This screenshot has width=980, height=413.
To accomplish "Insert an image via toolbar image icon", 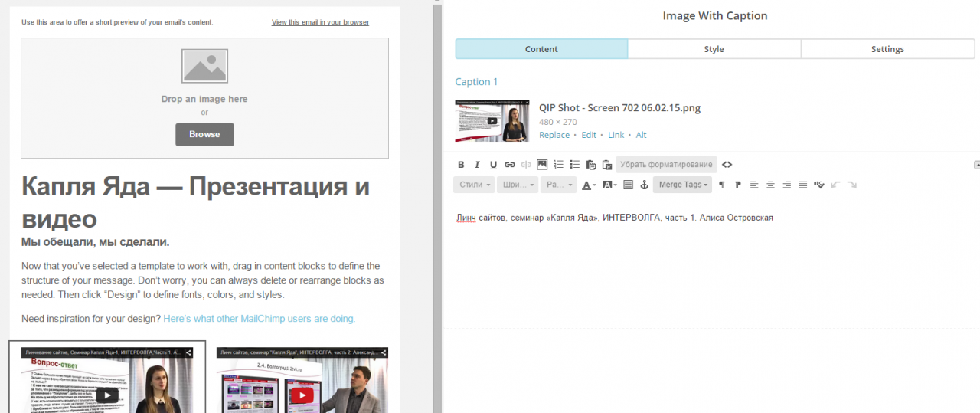I will (542, 165).
